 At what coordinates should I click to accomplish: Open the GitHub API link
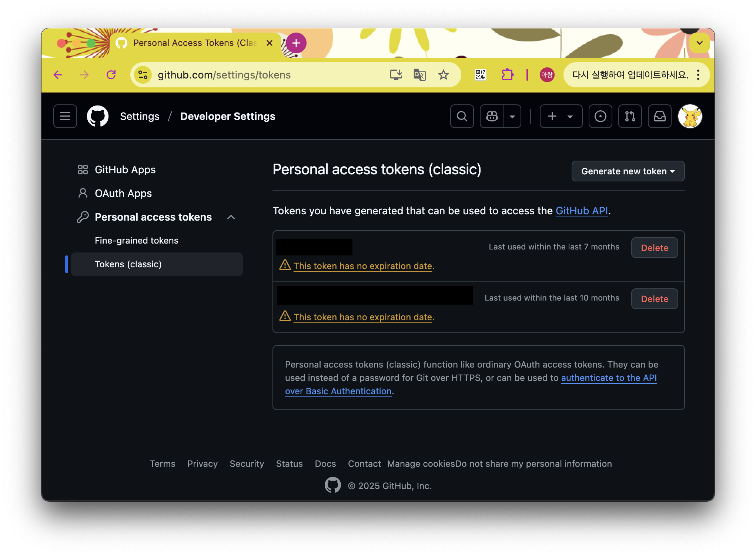581,211
